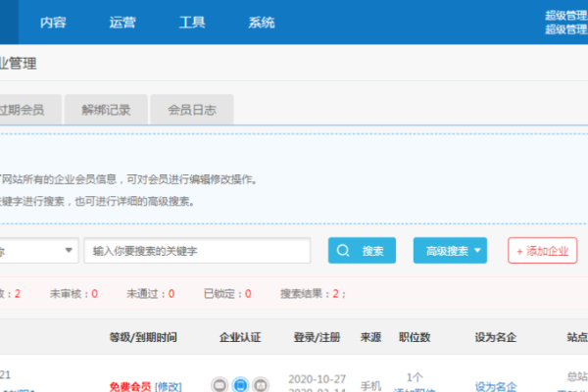Open the 运营 menu

tap(122, 23)
